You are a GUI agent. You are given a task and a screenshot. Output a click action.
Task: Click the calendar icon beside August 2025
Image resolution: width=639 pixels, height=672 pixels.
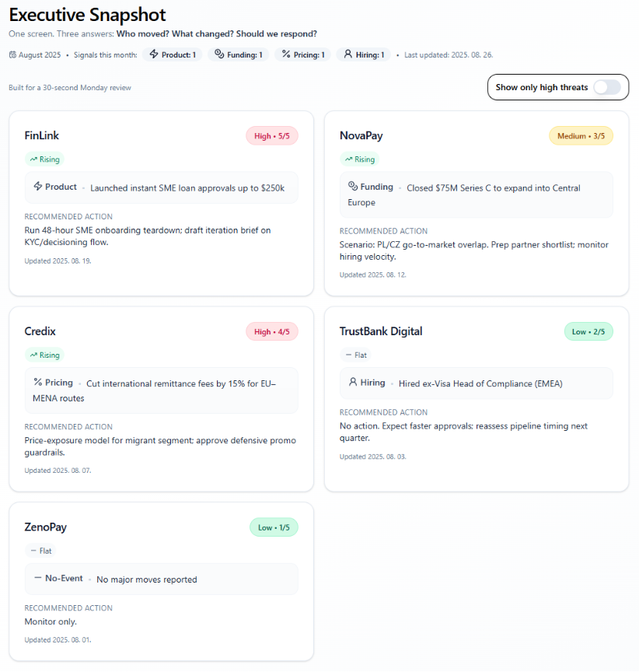coord(11,54)
